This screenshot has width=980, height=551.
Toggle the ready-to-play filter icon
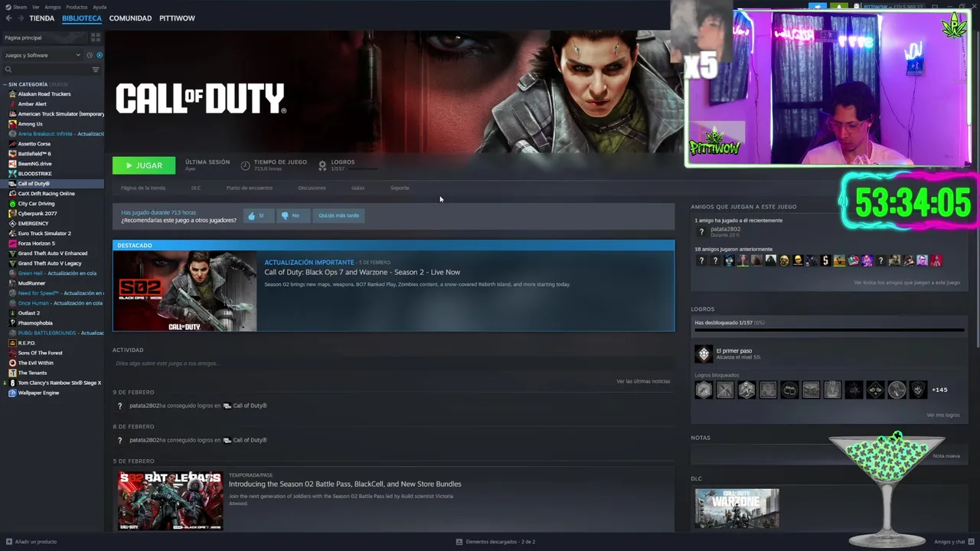(x=100, y=55)
